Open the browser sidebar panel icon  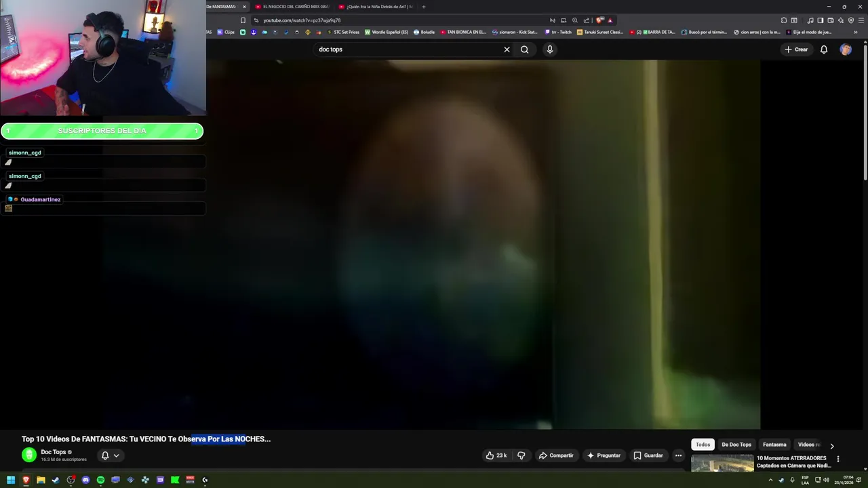(x=821, y=20)
